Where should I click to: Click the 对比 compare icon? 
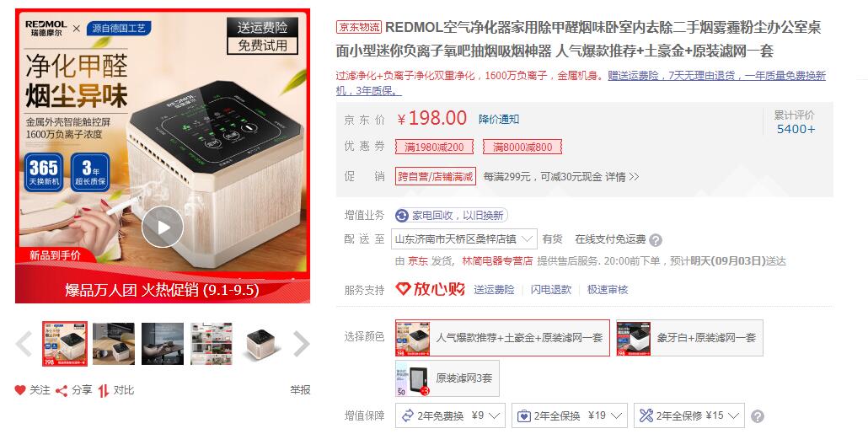pyautogui.click(x=104, y=391)
